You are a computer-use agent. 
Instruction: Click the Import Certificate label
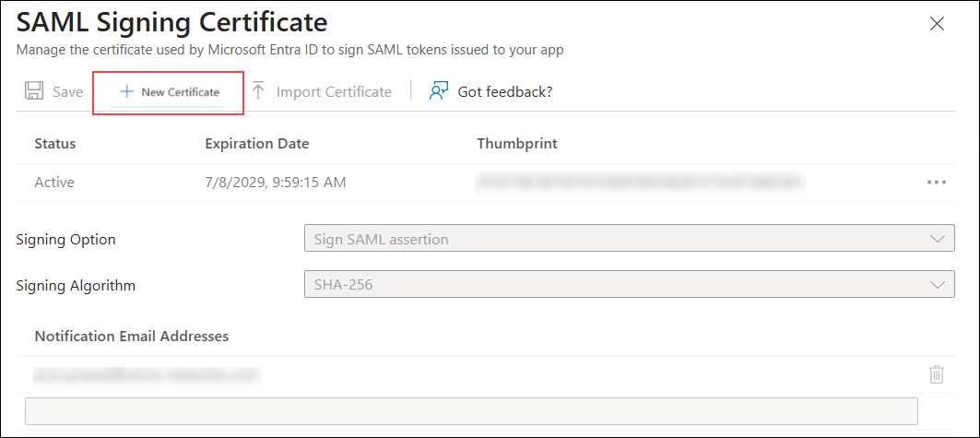(x=334, y=92)
